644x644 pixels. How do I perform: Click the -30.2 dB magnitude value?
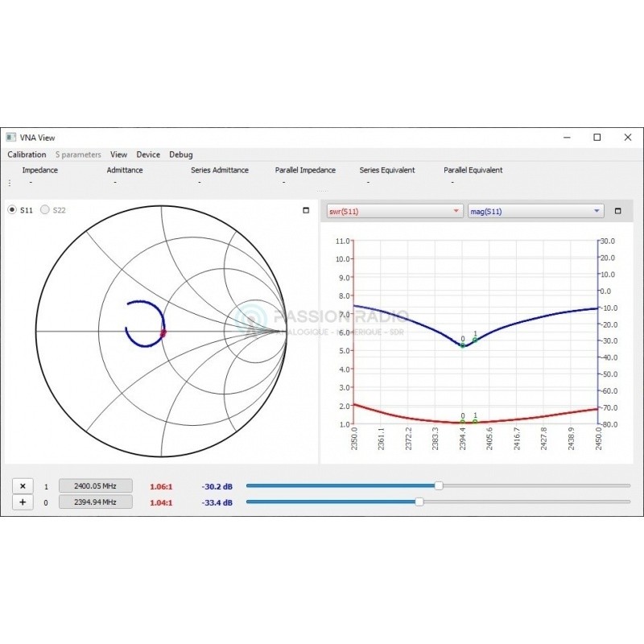pos(217,487)
